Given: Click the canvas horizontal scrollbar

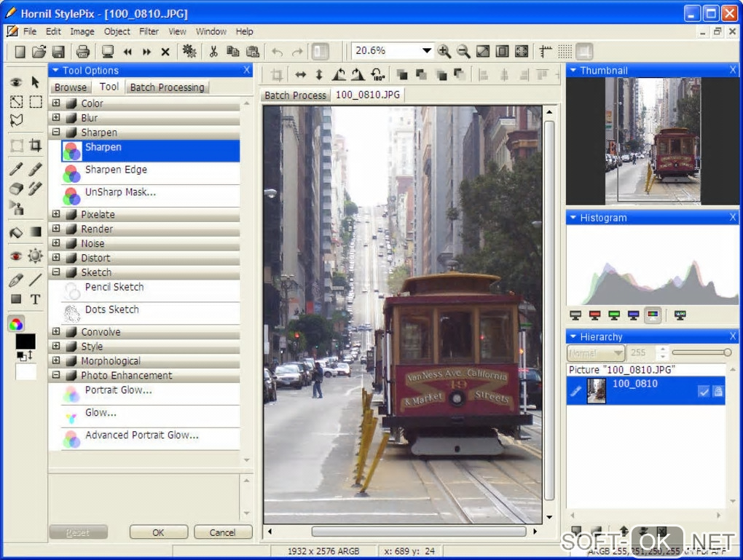Looking at the screenshot, I should click(x=419, y=532).
